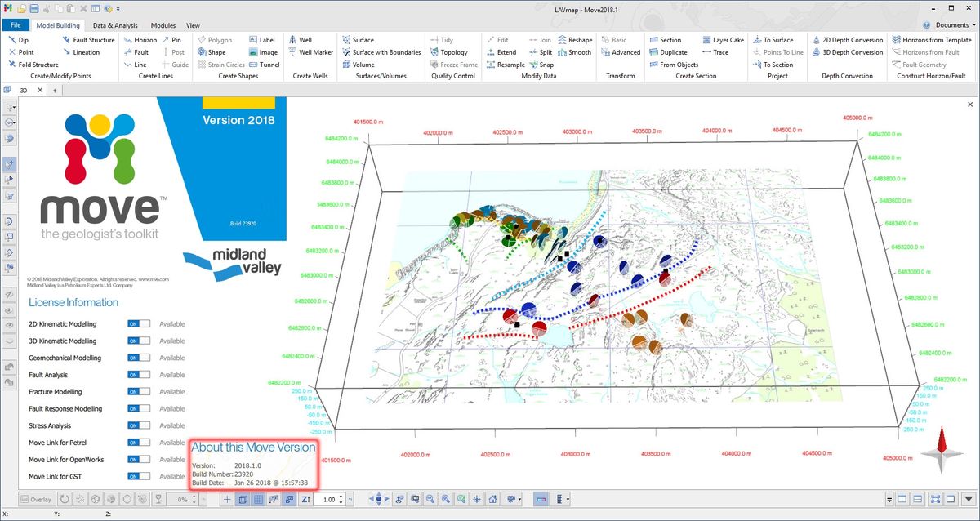Screen dimensions: 980x521
Task: Switch off Fault Analysis license toggle
Action: (139, 375)
